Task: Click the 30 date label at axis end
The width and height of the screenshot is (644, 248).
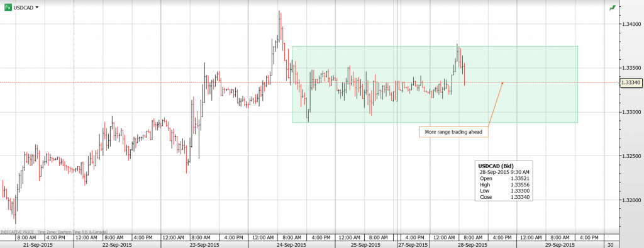Action: (611, 245)
